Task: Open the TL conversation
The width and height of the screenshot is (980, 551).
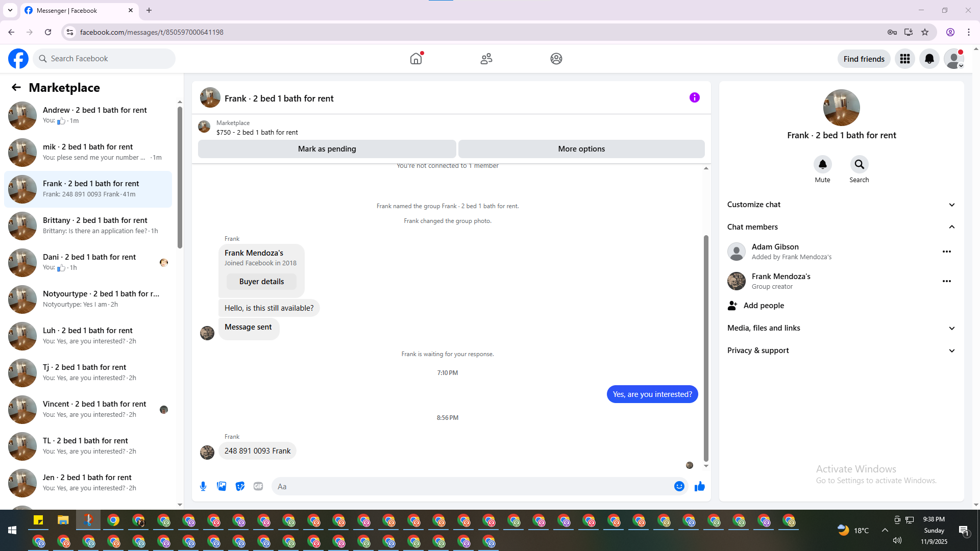Action: pos(88,446)
